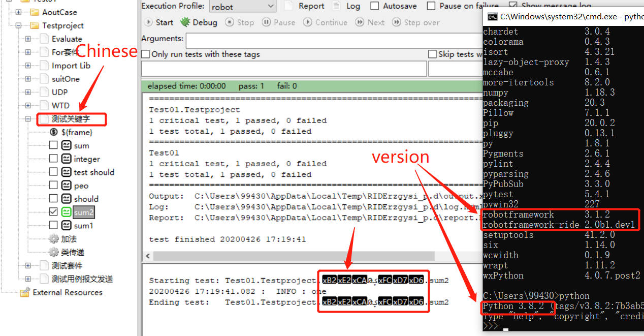Select the green sum2 test case icon
This screenshot has width=644, height=336.
(x=66, y=211)
